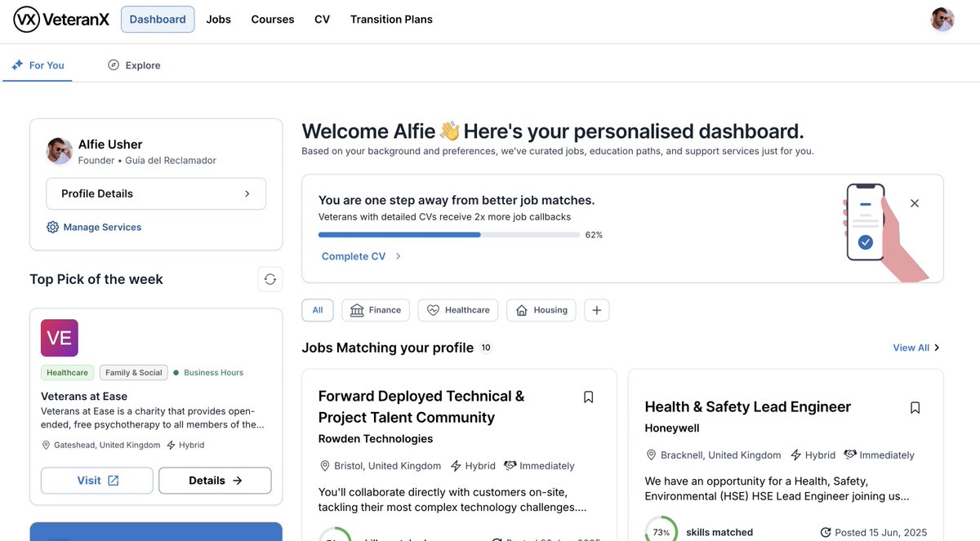Screen dimensions: 980x541
Task: Navigate to CV in top menu
Action: tap(323, 20)
